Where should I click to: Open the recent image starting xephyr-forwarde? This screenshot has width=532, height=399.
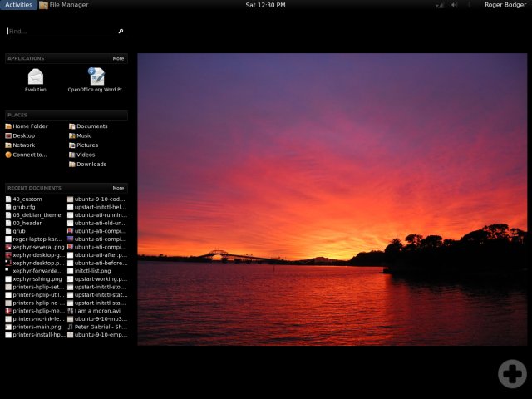pos(34,271)
